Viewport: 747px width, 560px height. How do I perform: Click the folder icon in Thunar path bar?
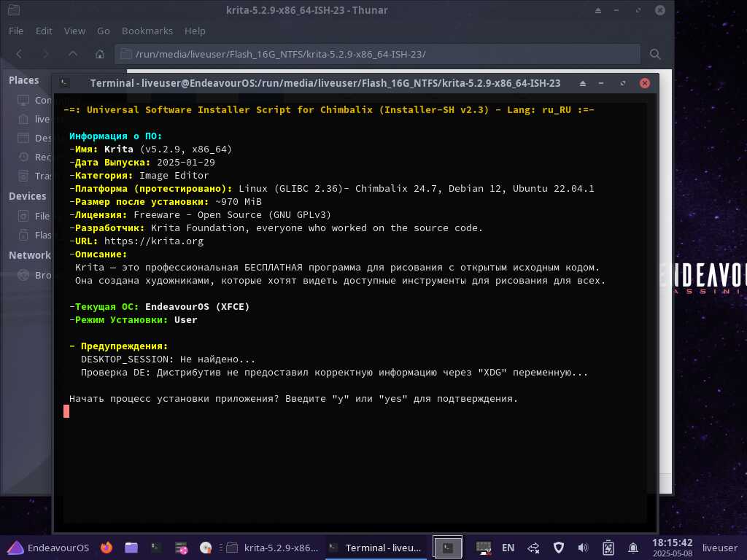click(x=125, y=54)
